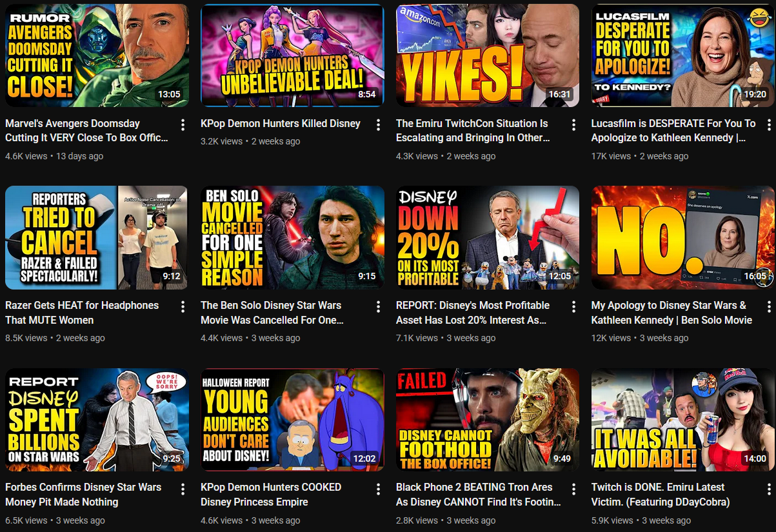Open menu beside My Apology to Disney video

click(x=769, y=306)
